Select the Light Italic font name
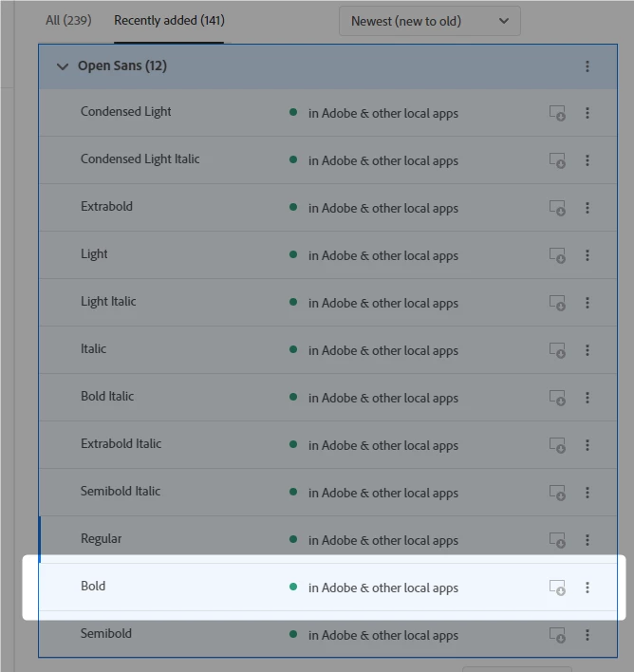The image size is (634, 672). 108,302
